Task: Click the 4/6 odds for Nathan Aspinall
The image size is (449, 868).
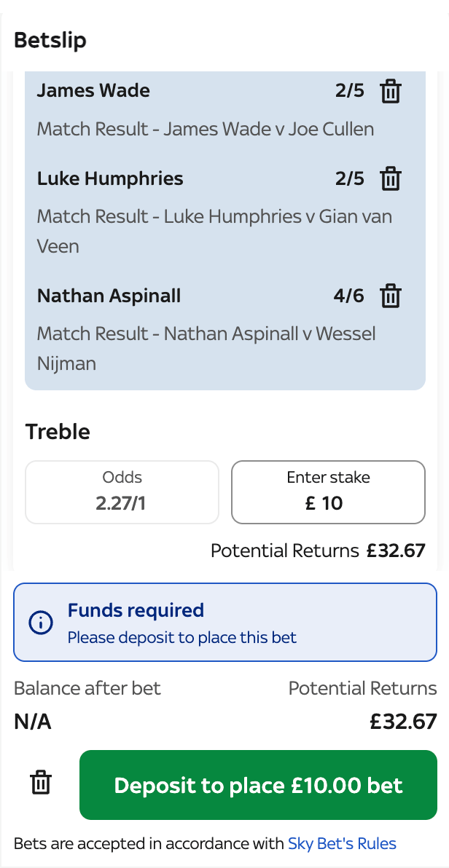Action: (348, 296)
